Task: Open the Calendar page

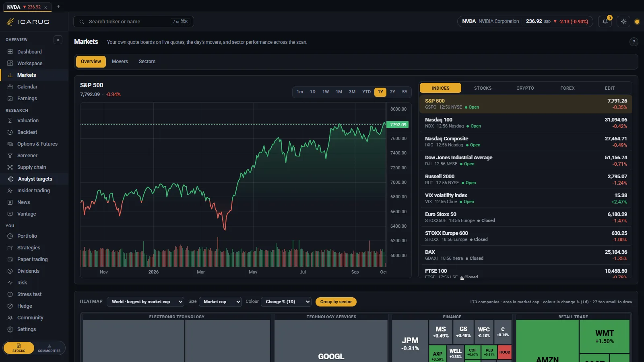Action: [x=34, y=87]
